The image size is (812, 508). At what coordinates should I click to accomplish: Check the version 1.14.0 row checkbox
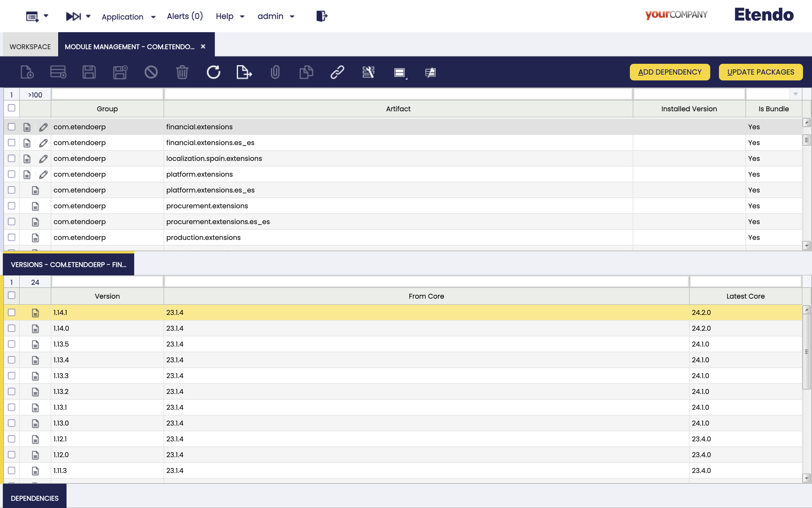11,328
